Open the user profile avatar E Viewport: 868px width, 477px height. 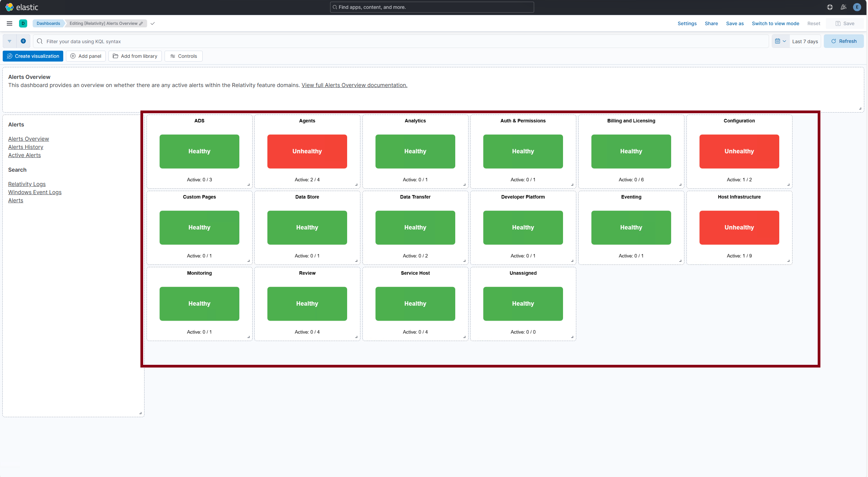pyautogui.click(x=857, y=7)
